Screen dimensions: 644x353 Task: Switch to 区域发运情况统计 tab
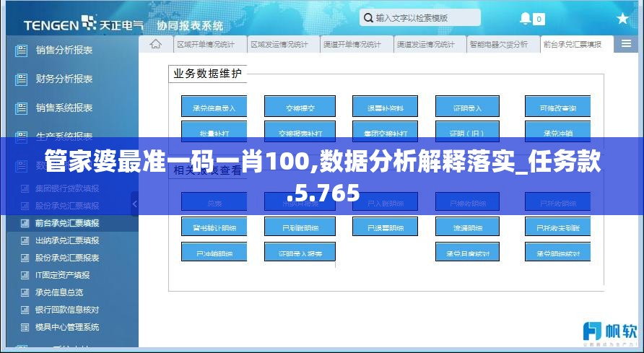(x=284, y=44)
